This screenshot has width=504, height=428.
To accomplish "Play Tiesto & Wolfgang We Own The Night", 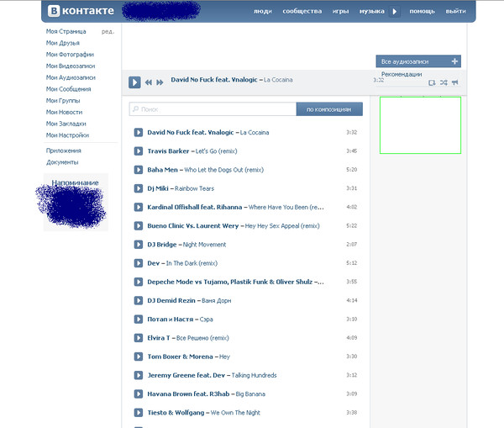I will click(139, 413).
